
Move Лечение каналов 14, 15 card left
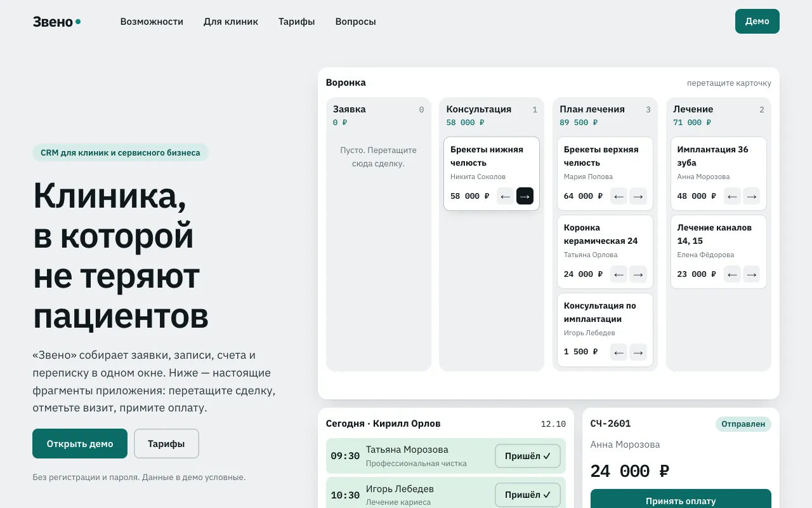tap(733, 274)
